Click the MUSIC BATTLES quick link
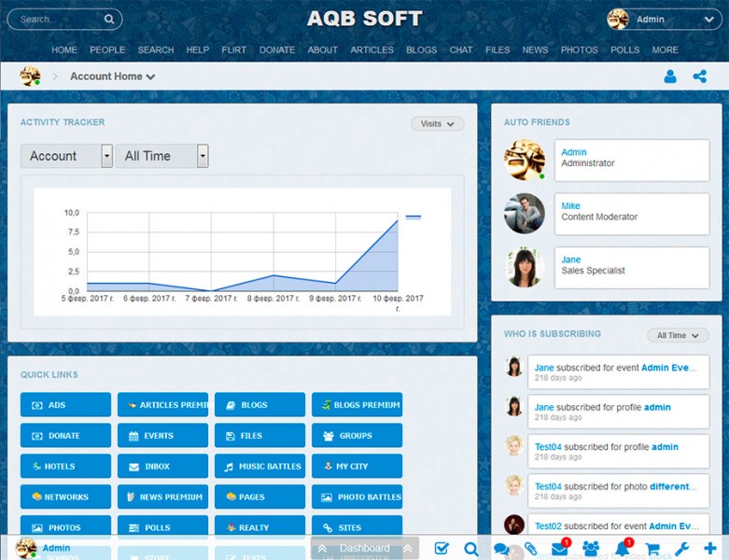 (259, 466)
